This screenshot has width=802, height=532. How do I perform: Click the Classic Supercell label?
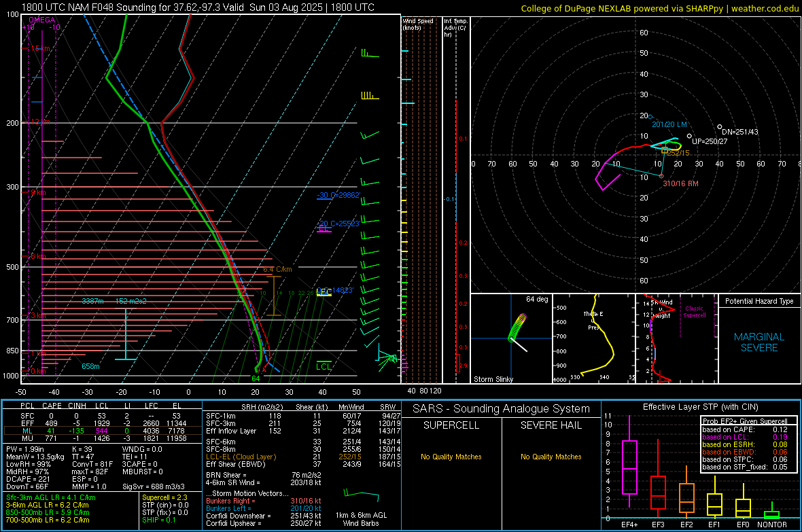coord(695,312)
